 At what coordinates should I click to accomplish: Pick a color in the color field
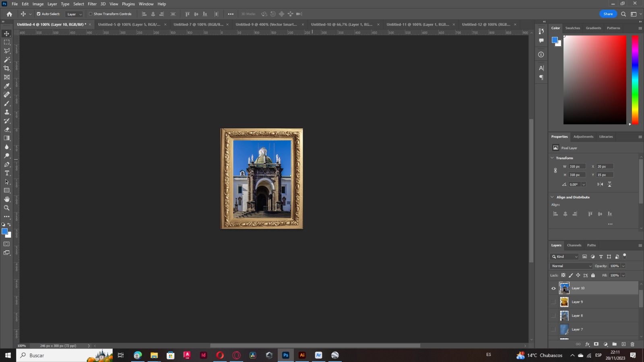click(594, 80)
